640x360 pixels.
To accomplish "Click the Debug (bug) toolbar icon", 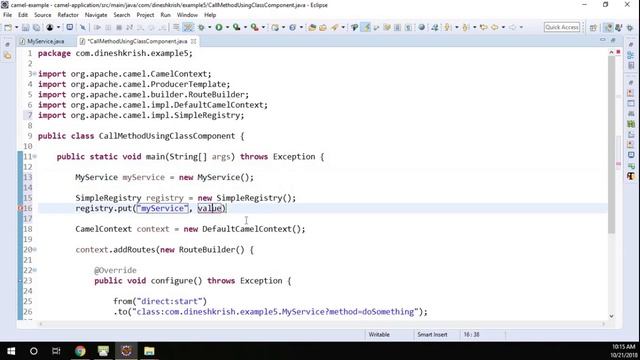I will pyautogui.click(x=201, y=27).
